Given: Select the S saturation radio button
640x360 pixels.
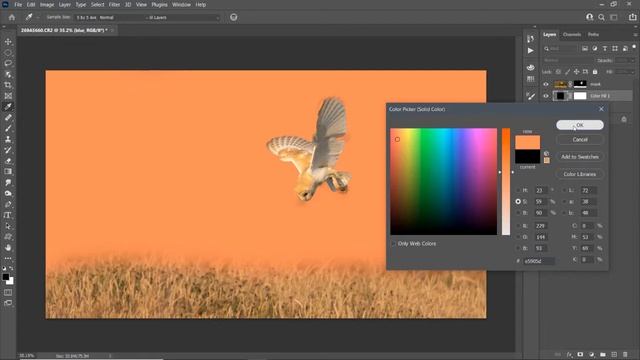Looking at the screenshot, I should [x=518, y=202].
